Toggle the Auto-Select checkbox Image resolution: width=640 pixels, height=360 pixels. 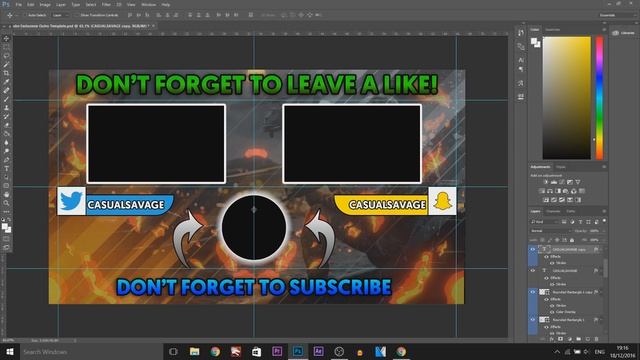point(26,15)
